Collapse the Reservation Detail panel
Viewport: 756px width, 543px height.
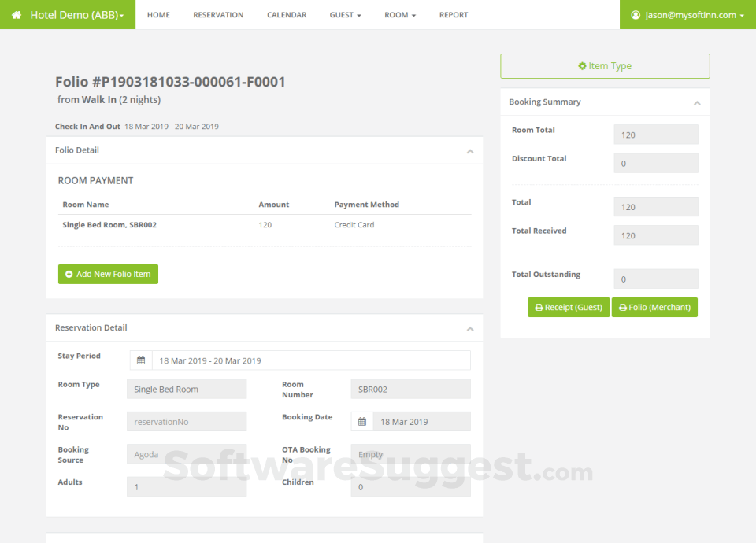470,329
